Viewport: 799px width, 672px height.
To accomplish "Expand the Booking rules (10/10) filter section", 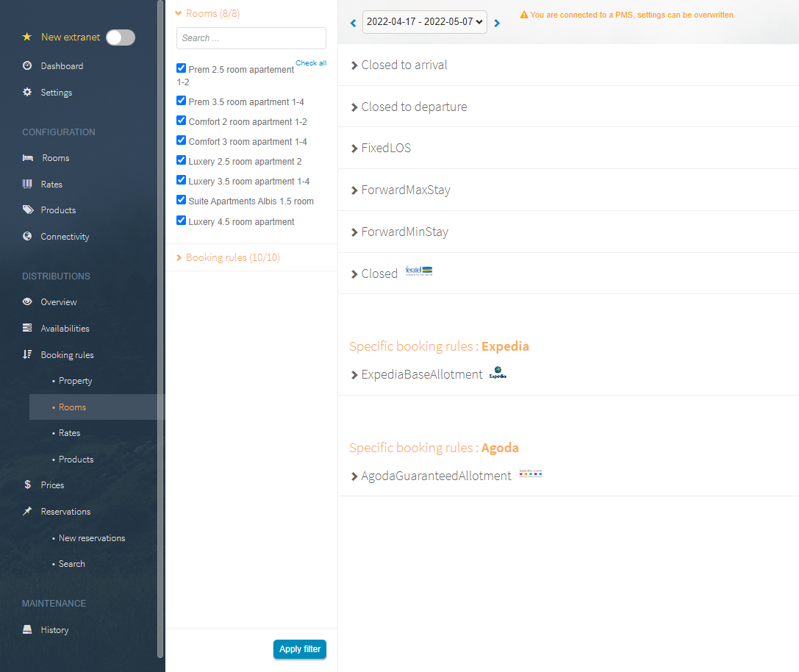I will tap(232, 257).
